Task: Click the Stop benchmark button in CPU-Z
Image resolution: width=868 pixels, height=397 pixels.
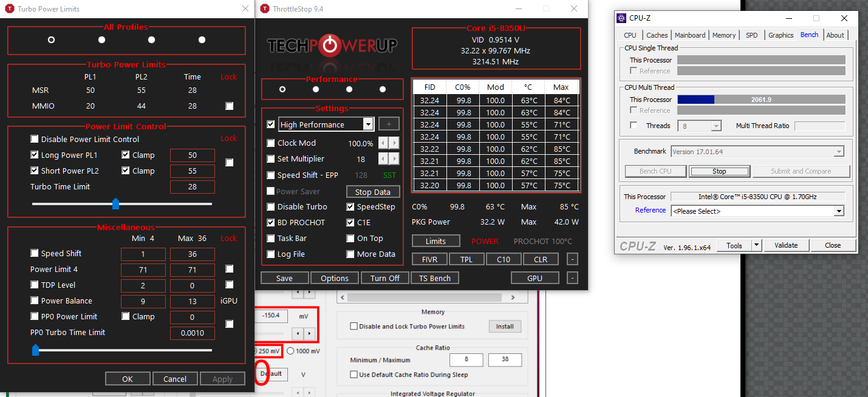Action: click(x=719, y=171)
